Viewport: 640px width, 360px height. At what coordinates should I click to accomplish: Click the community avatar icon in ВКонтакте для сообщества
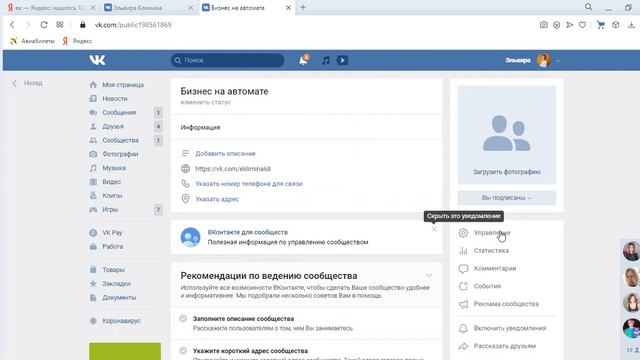pos(190,237)
